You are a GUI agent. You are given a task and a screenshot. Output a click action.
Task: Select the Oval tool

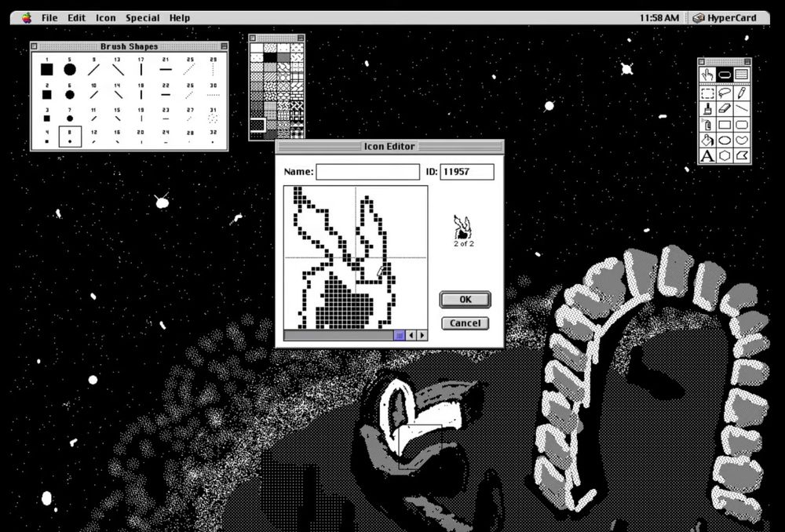click(724, 140)
